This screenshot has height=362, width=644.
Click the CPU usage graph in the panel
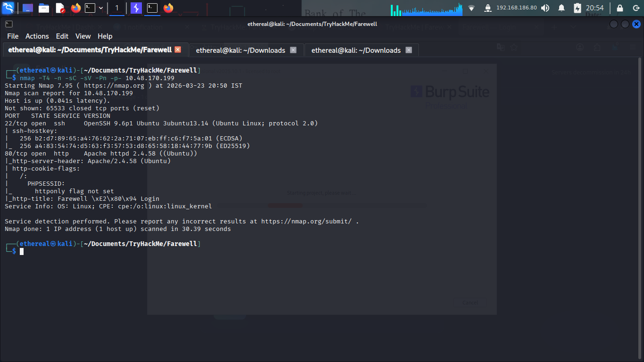(427, 8)
